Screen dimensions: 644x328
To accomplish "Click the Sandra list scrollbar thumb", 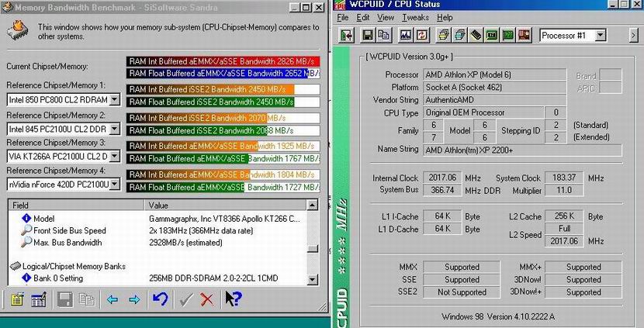I will click(313, 249).
